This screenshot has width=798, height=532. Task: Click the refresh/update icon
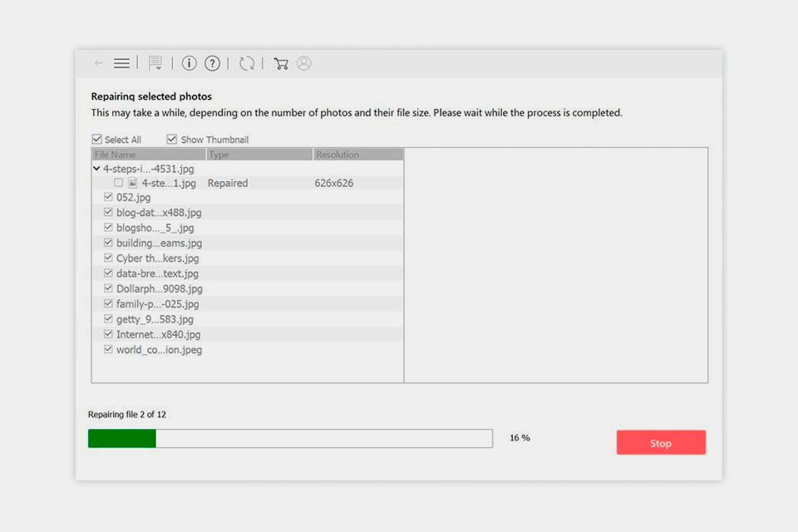(247, 62)
